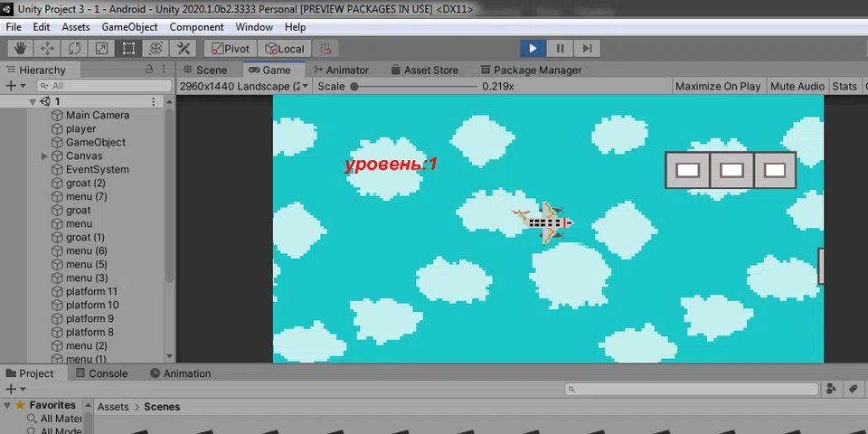
Task: Toggle Pivot handle position mode
Action: [x=230, y=49]
